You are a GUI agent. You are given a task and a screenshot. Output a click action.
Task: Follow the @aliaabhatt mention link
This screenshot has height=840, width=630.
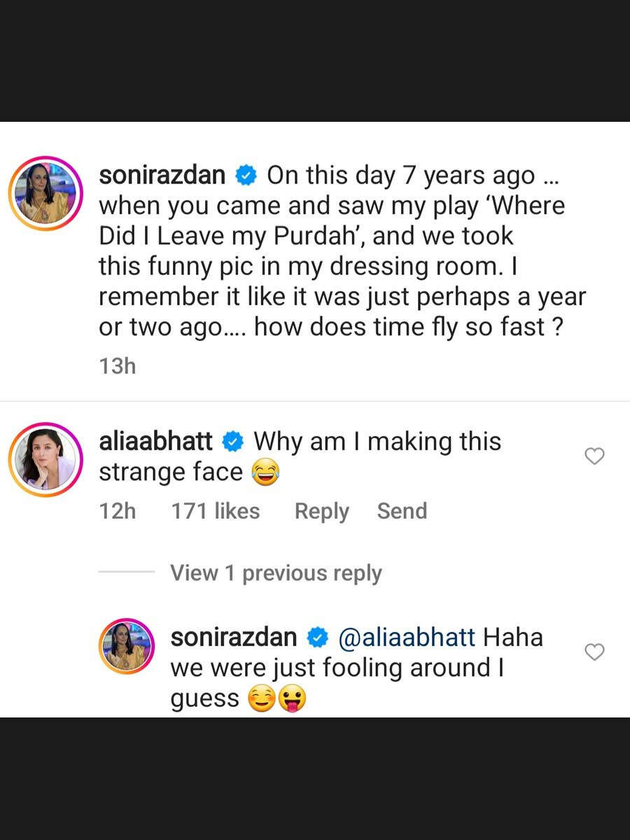coord(407,638)
